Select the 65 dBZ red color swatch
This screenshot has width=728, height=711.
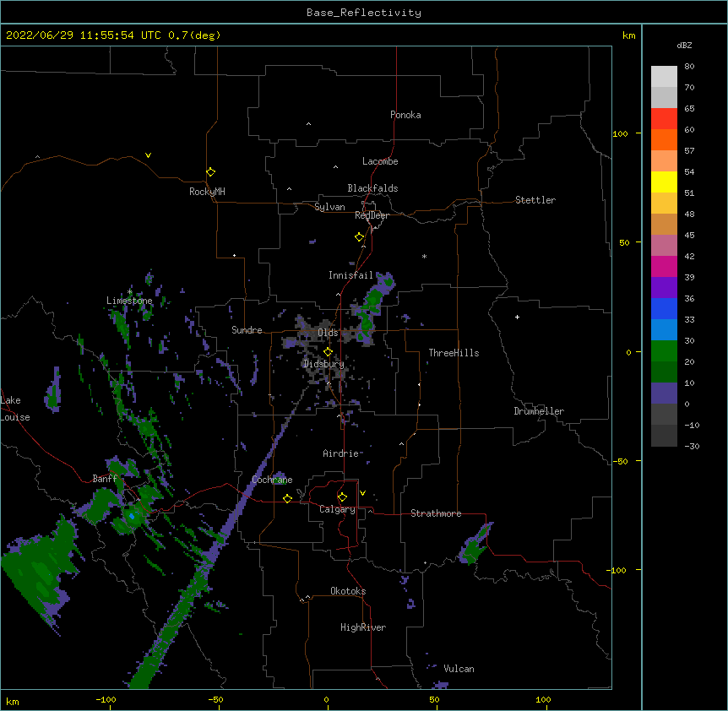664,119
